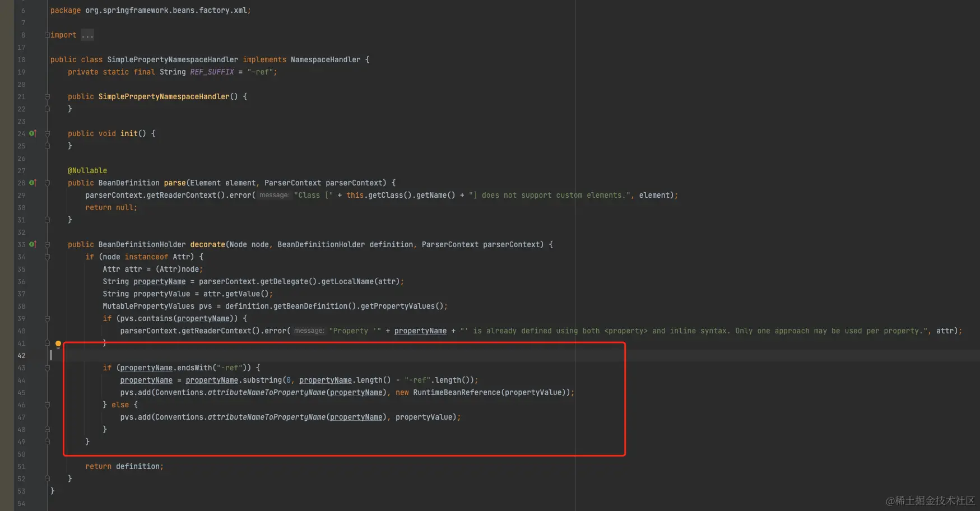The height and width of the screenshot is (511, 980).
Task: Click 'pvs.contains' on line 39
Action: coord(147,318)
